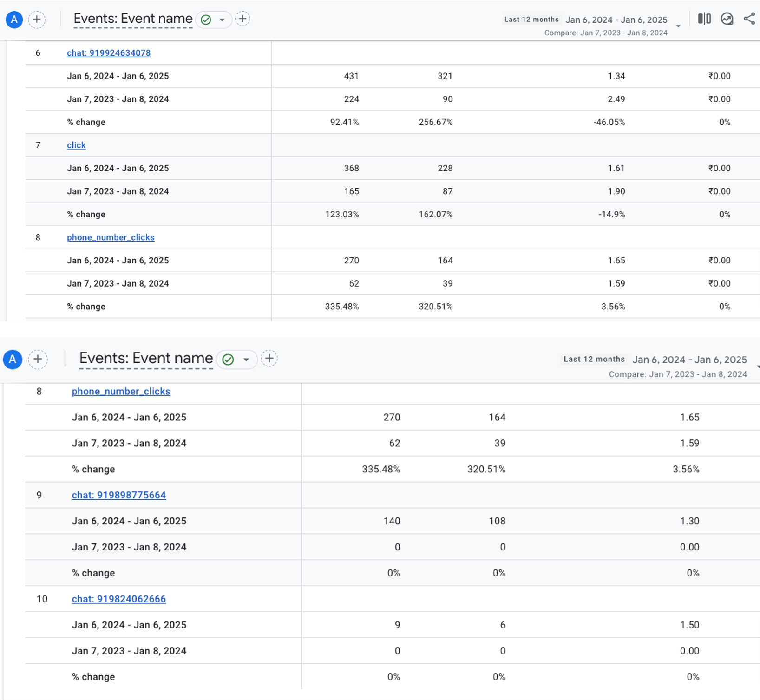This screenshot has height=700, width=760.
Task: Select previous-period count 224
Action: tap(351, 99)
